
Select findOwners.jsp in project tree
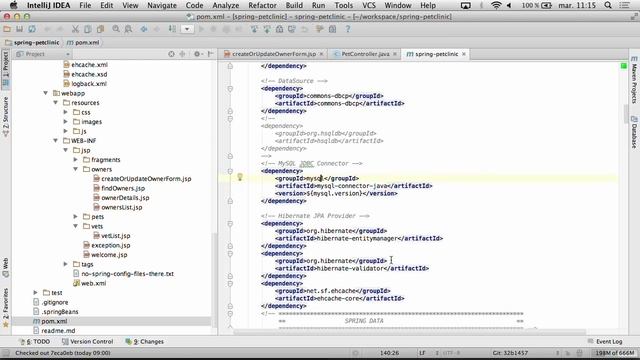[123, 188]
